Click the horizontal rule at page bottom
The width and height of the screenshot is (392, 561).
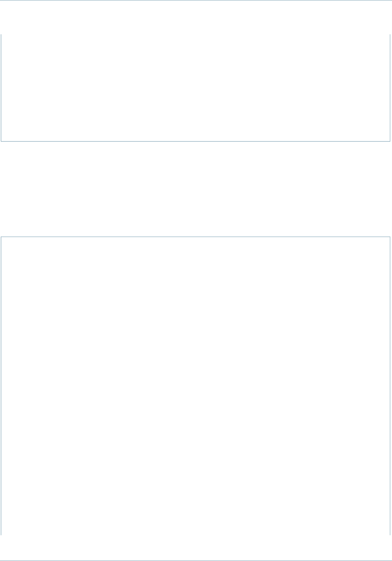(x=196, y=560)
